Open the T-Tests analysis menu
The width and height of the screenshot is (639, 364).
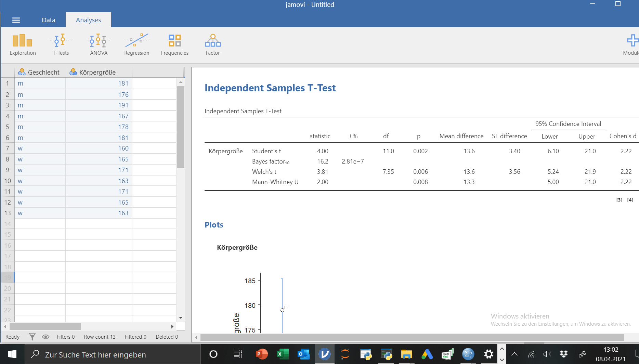click(61, 44)
